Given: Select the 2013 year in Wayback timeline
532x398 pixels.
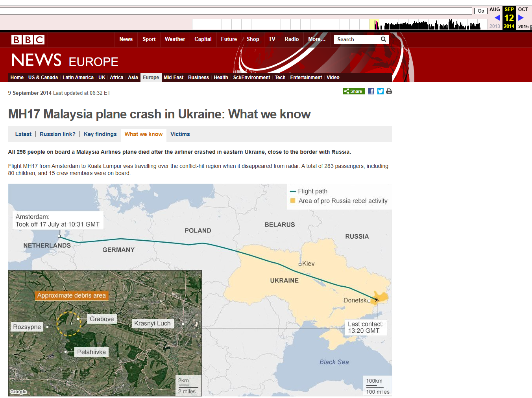Looking at the screenshot, I should tap(495, 26).
